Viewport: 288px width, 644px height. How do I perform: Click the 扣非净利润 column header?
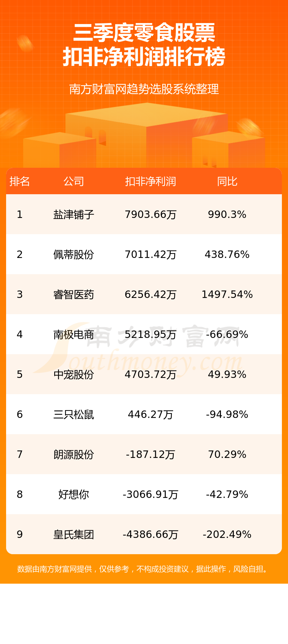(x=150, y=181)
